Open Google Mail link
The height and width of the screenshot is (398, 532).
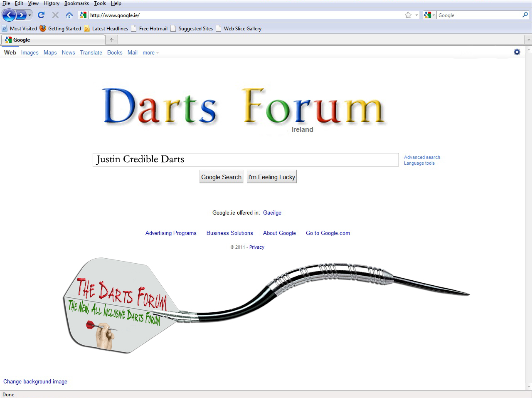(x=132, y=53)
